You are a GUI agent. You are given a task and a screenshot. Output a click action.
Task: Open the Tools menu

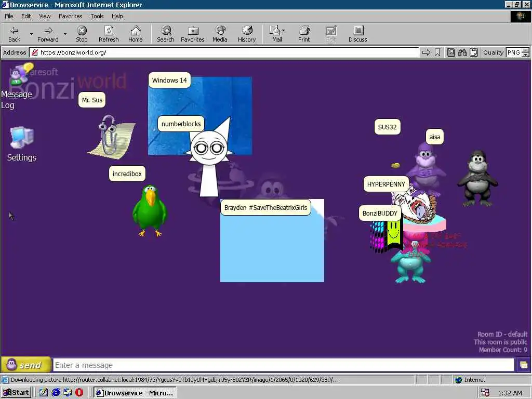tap(97, 16)
